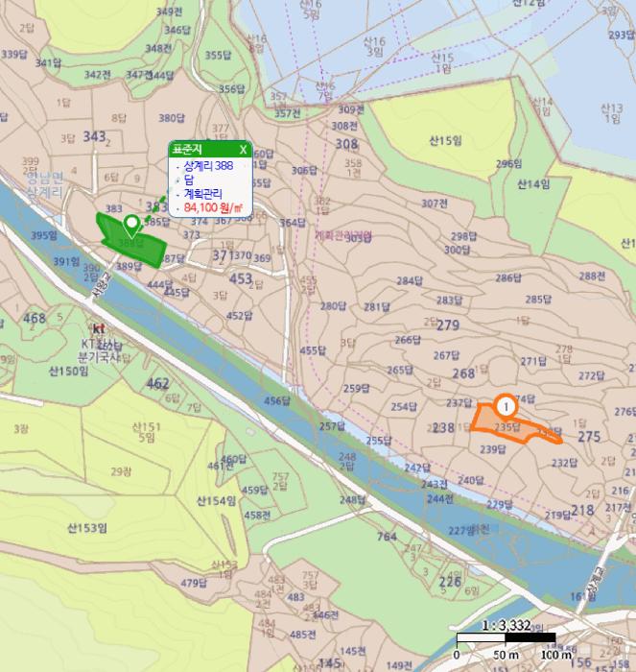Select the forest parcel 산153임
The height and width of the screenshot is (672, 636).
point(86,527)
